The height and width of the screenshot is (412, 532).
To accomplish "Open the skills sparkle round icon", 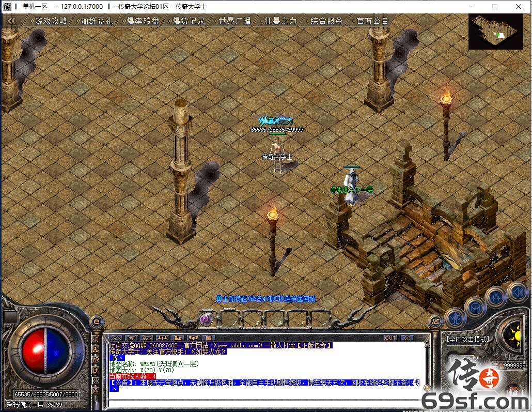I will (x=495, y=297).
